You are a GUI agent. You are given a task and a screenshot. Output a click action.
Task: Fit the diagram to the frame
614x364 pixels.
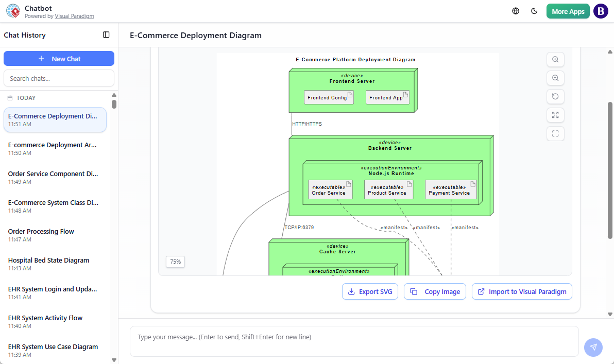[x=555, y=133]
